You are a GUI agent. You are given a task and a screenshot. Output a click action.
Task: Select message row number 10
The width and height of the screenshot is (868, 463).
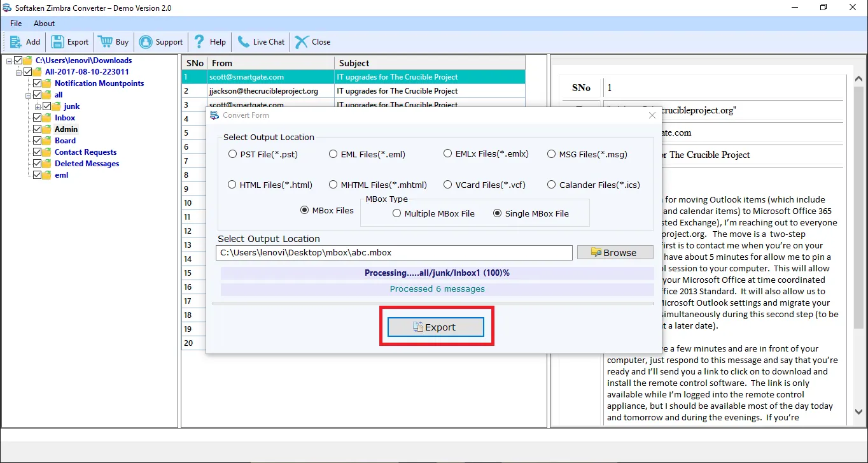click(194, 203)
